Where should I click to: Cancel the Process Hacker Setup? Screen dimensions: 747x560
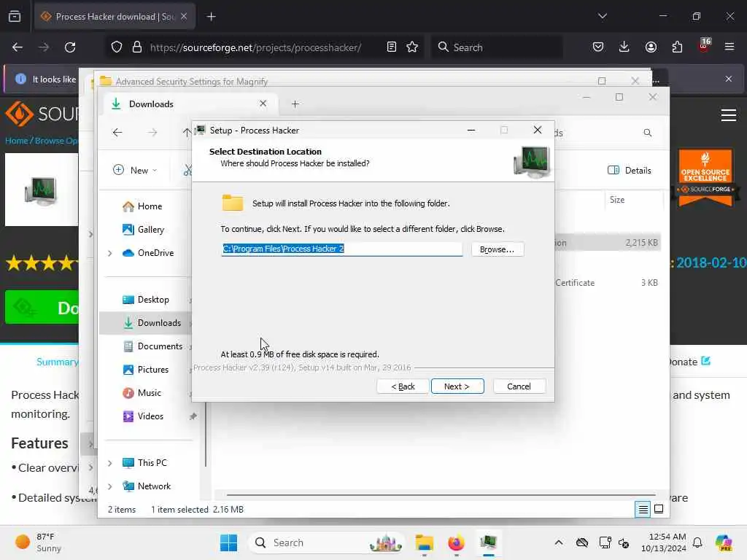coord(519,386)
